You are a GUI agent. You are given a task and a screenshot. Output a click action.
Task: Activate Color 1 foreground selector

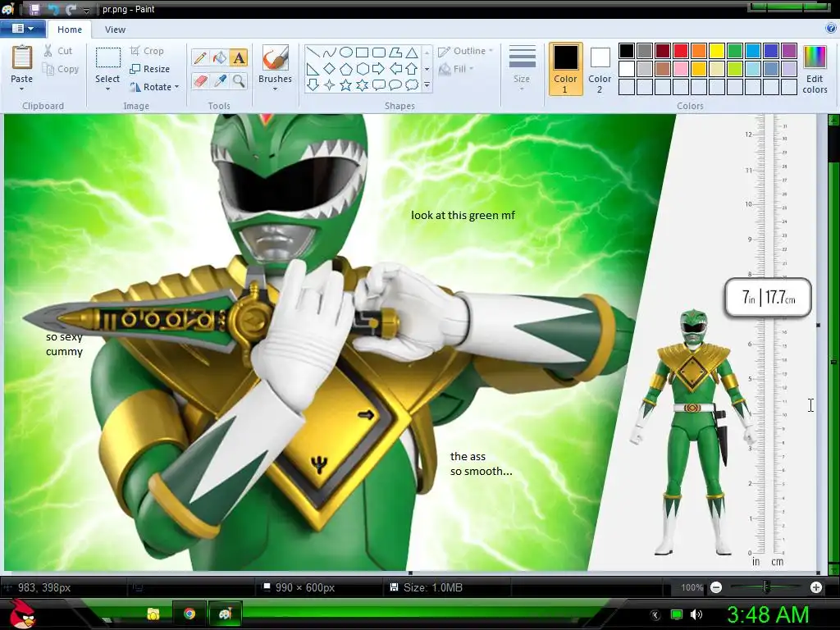tap(566, 69)
